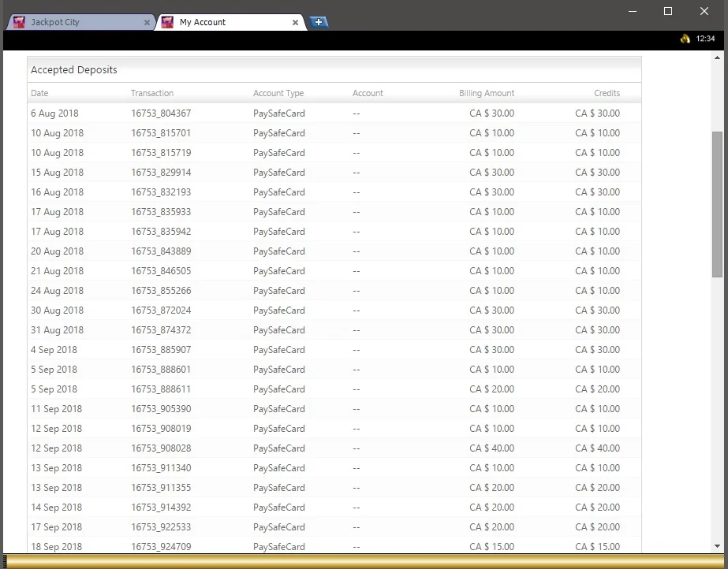The width and height of the screenshot is (728, 569).
Task: Click the 31 Aug 2018 date cell
Action: tap(57, 330)
